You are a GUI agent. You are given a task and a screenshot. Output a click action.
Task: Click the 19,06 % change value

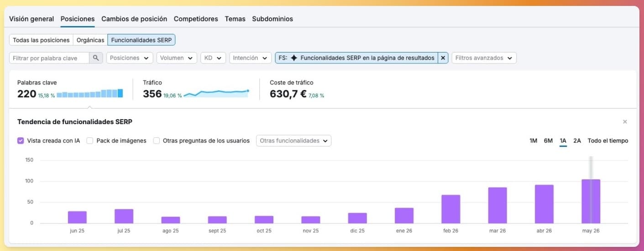[173, 95]
